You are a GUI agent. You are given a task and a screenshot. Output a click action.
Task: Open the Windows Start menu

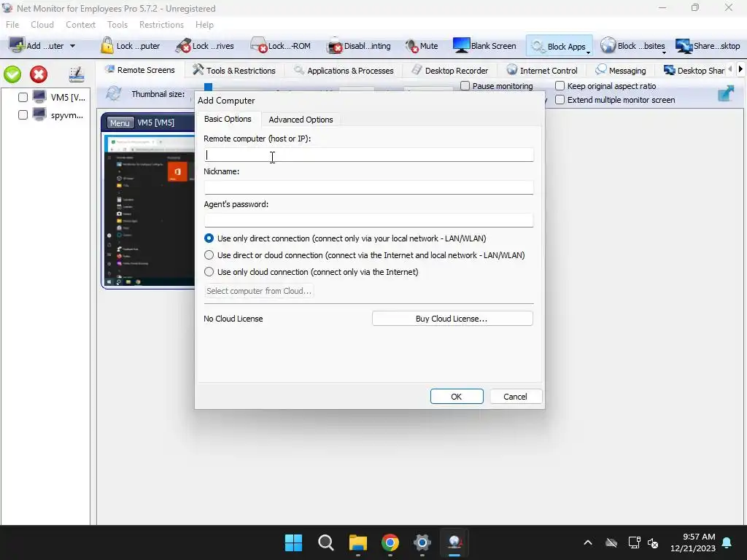293,542
